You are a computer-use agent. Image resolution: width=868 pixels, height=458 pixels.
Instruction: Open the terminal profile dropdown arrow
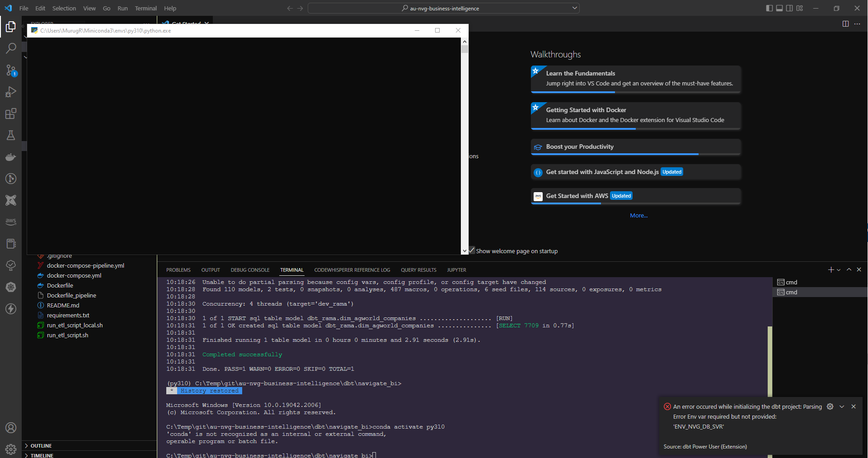[x=838, y=269]
